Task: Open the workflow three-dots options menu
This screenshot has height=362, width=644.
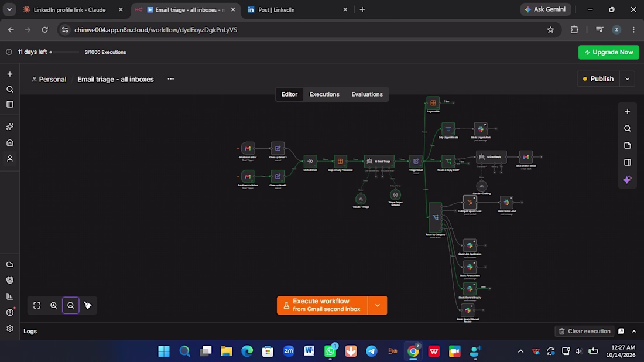Action: point(171,79)
